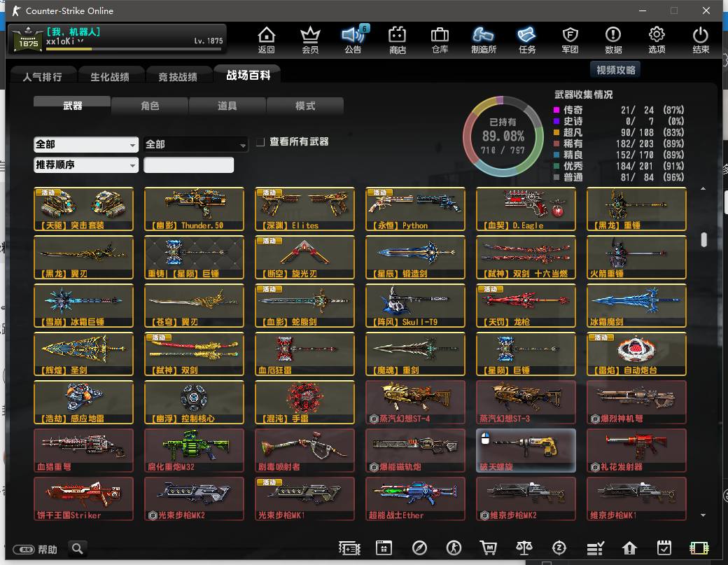Click the soldier silhouette icon in bottom bar
The width and height of the screenshot is (728, 565).
tap(454, 548)
